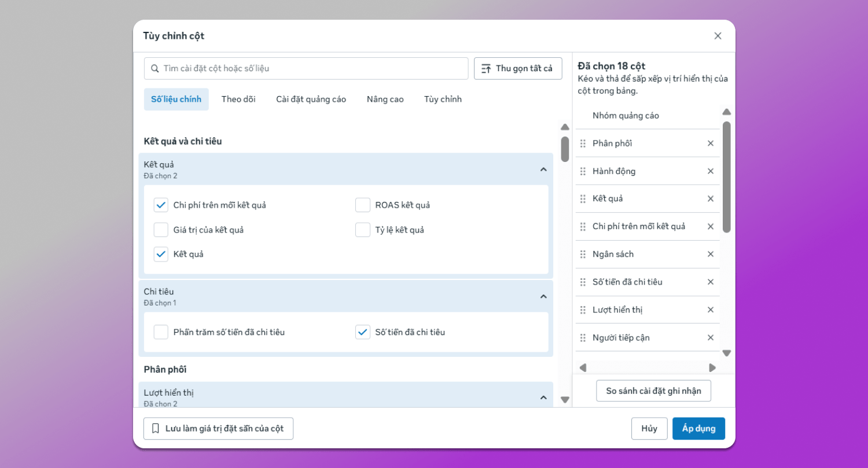The width and height of the screenshot is (868, 468).
Task: Click X icon beside Người tiếp cận
Action: (x=711, y=337)
